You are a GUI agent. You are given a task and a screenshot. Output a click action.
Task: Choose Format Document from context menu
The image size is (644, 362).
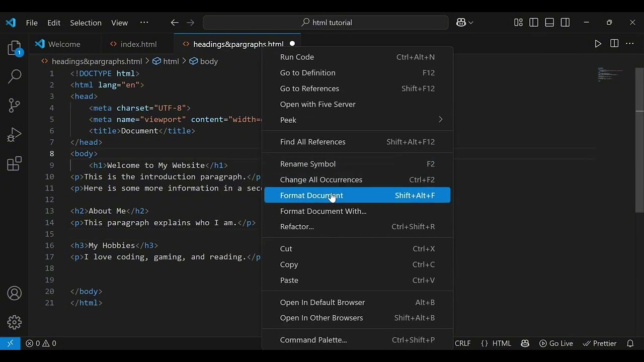(311, 196)
